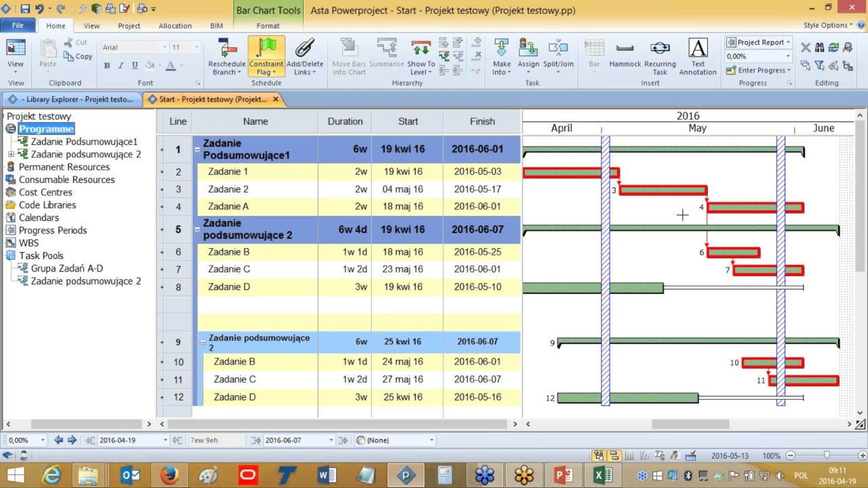Viewport: 868px width, 488px height.
Task: Select Programme node in project tree
Action: pyautogui.click(x=46, y=129)
